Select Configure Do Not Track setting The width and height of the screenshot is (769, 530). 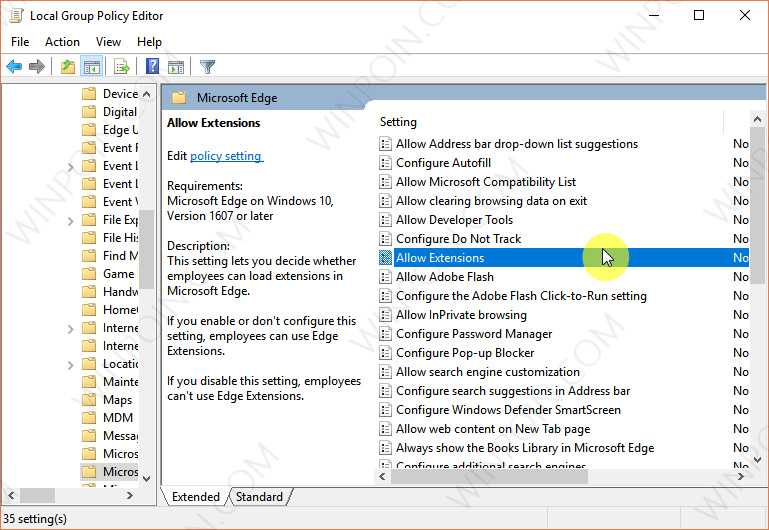click(564, 239)
